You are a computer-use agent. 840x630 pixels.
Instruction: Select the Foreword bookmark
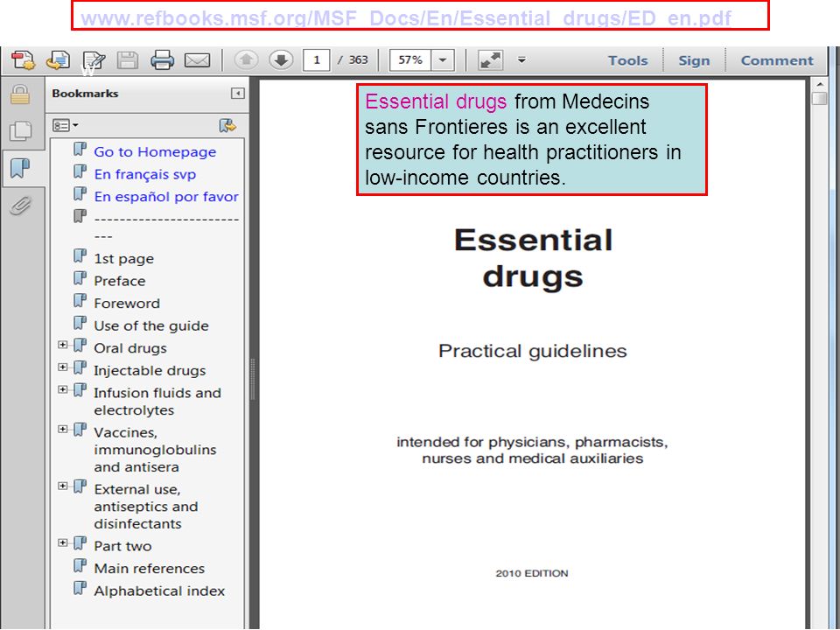(127, 304)
